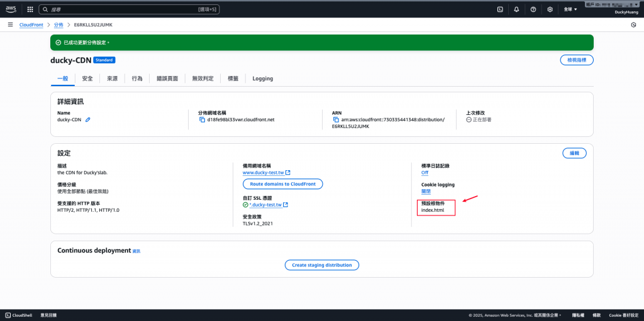644x321 pixels.
Task: Open the panel icon at right of breadcrumb
Action: click(x=633, y=24)
